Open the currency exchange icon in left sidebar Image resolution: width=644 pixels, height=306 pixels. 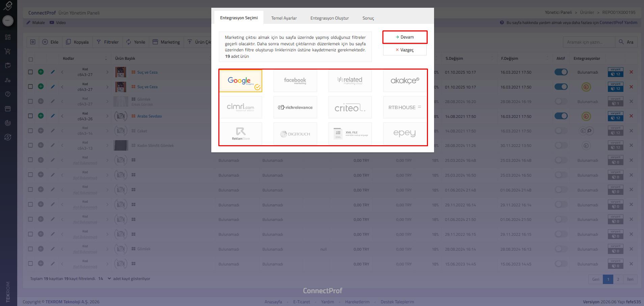click(x=8, y=137)
